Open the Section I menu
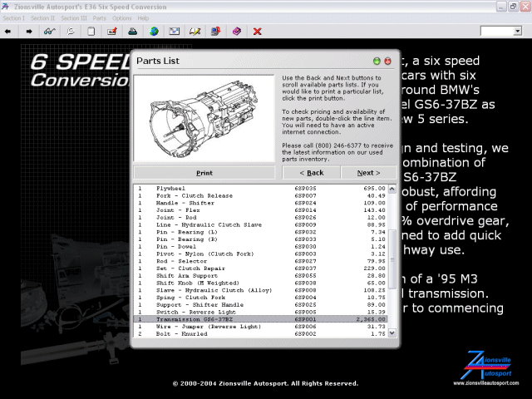Viewport: 532px width, 399px height. tap(14, 18)
